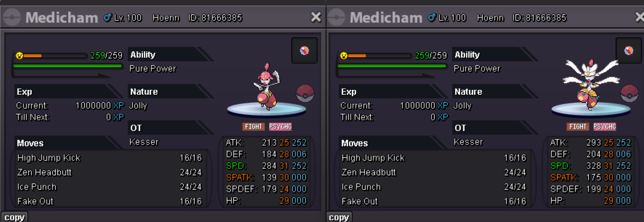This screenshot has height=222, width=644.
Task: Click the grey Poké Ball icon left of the first Medicham title
Action: pos(12,17)
